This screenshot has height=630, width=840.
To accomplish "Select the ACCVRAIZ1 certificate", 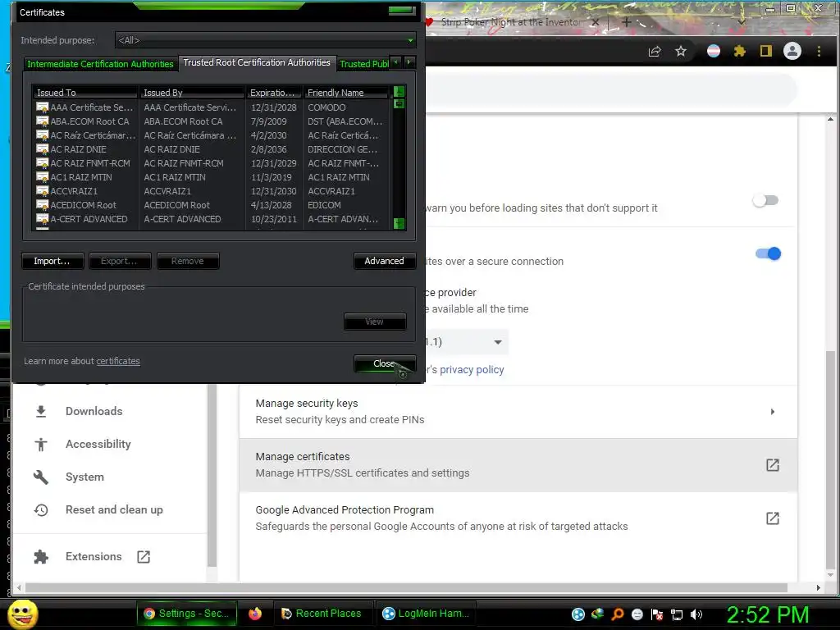I will coord(212,191).
